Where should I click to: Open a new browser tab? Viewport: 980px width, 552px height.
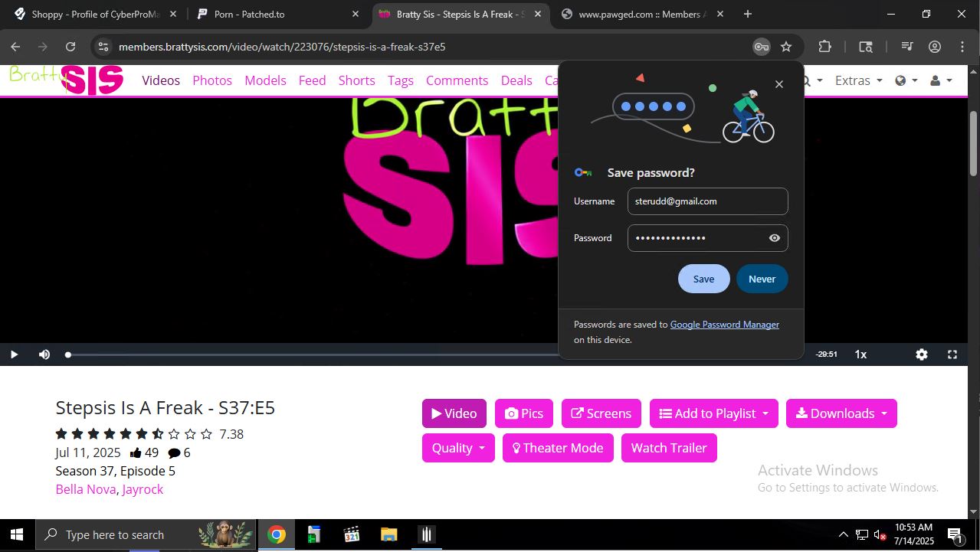748,14
